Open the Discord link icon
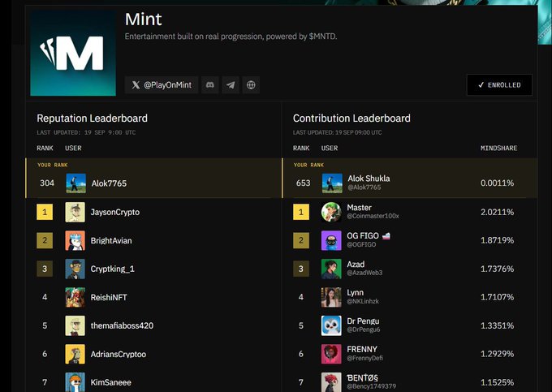552x392 pixels. coord(209,84)
